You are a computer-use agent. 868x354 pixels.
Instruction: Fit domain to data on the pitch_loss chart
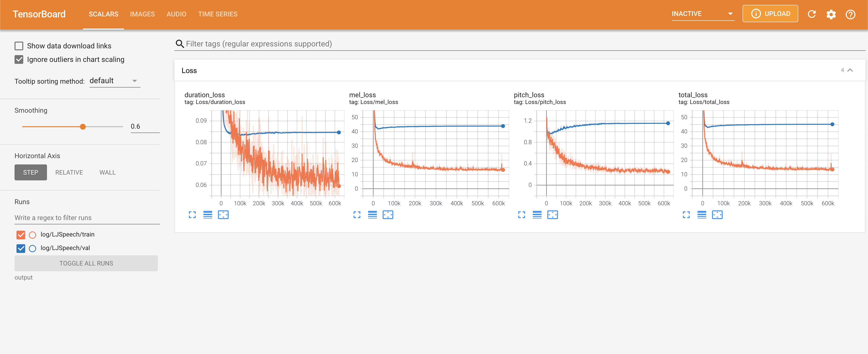pos(553,215)
